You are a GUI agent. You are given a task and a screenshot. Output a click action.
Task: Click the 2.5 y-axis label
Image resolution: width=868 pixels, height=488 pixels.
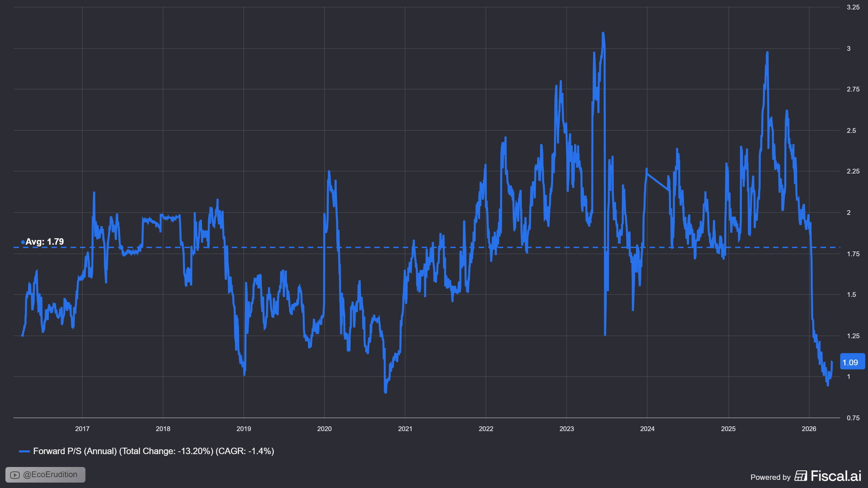[x=851, y=130]
